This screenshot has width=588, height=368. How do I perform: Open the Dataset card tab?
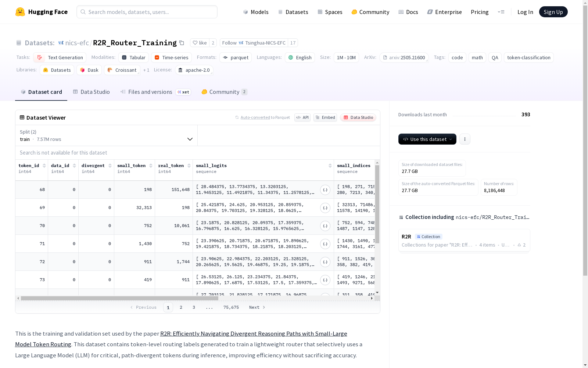tap(41, 92)
